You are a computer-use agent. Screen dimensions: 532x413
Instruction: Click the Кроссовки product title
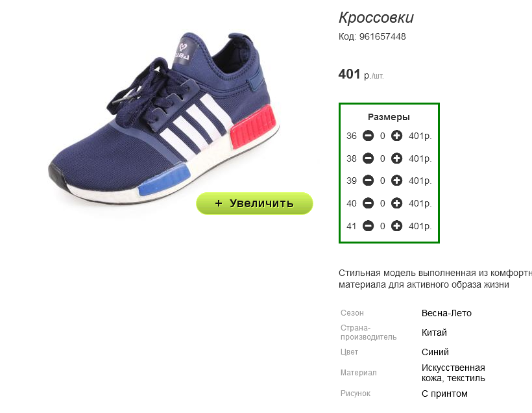coord(376,18)
